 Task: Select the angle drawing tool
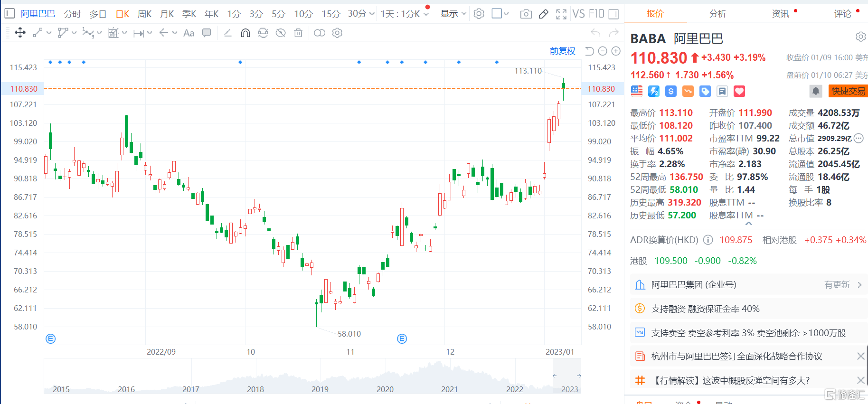228,33
